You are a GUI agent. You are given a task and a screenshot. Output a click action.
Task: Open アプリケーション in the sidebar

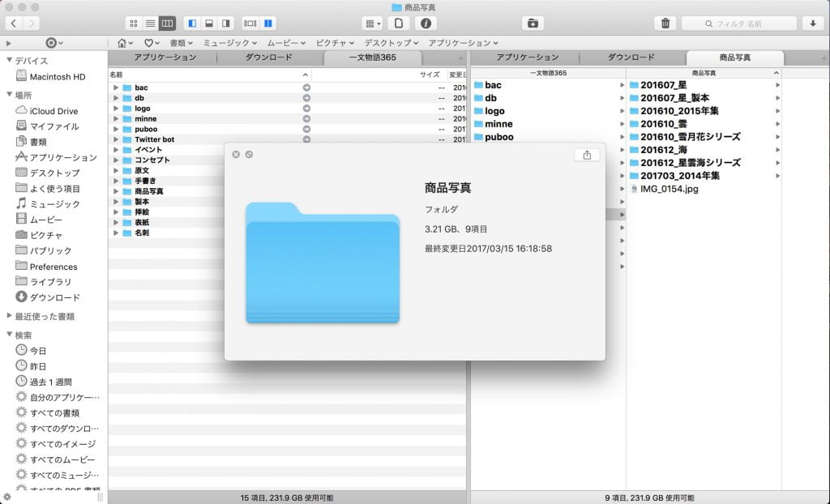click(63, 157)
